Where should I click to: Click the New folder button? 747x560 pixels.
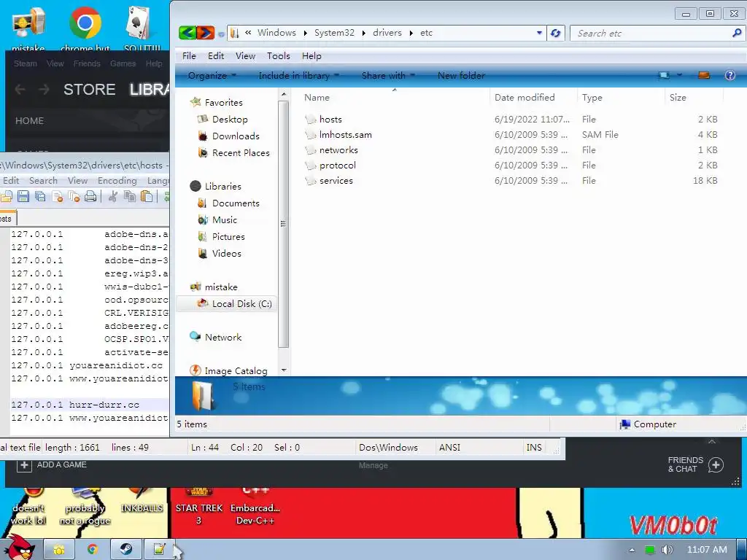(x=461, y=76)
